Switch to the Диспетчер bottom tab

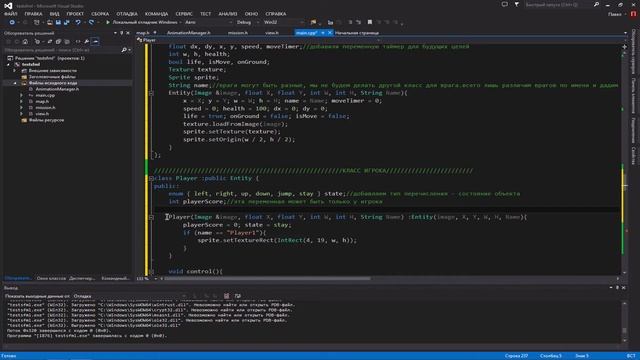(x=82, y=278)
